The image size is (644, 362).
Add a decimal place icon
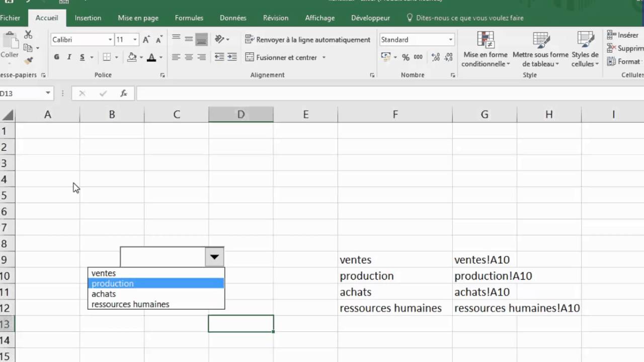436,57
